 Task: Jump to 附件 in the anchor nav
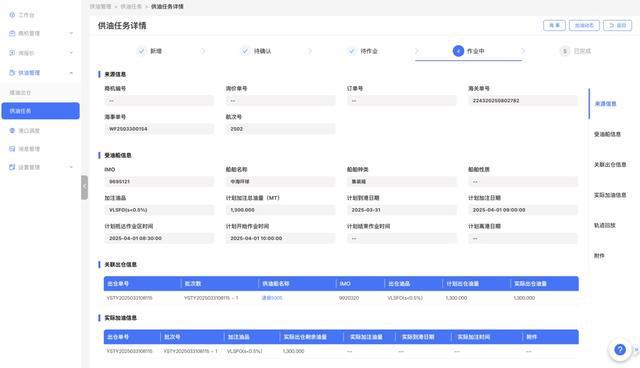[599, 256]
